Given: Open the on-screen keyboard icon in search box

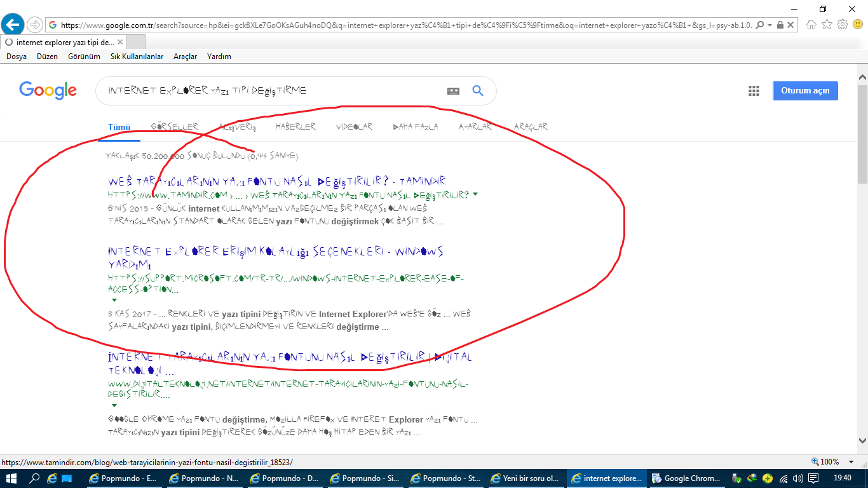Looking at the screenshot, I should (453, 91).
